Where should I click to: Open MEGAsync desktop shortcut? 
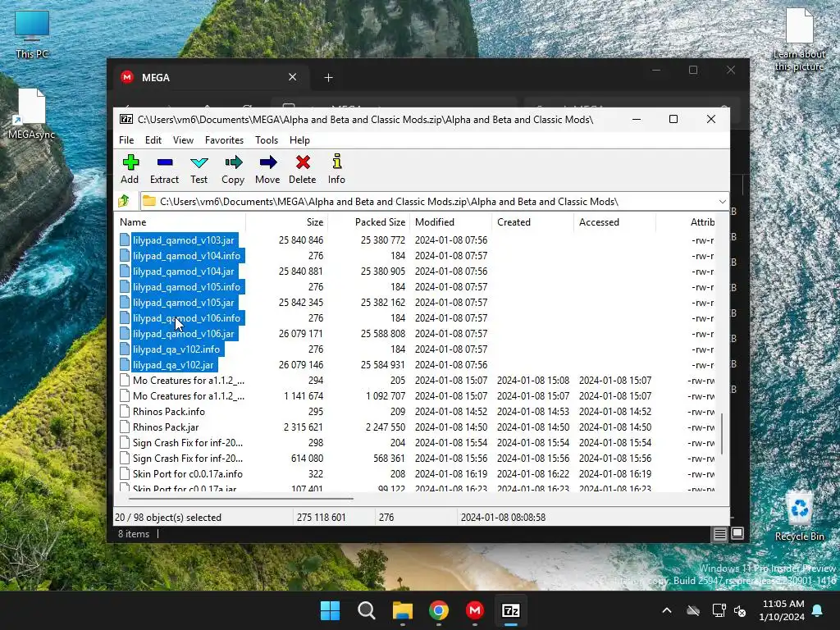click(31, 114)
